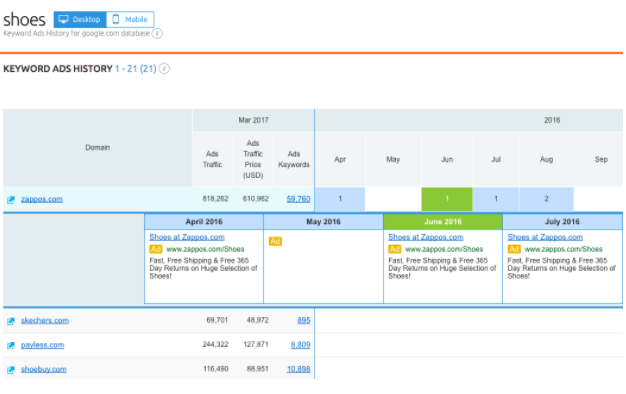Open skechers.com external link icon
The height and width of the screenshot is (394, 626).
[x=11, y=321]
